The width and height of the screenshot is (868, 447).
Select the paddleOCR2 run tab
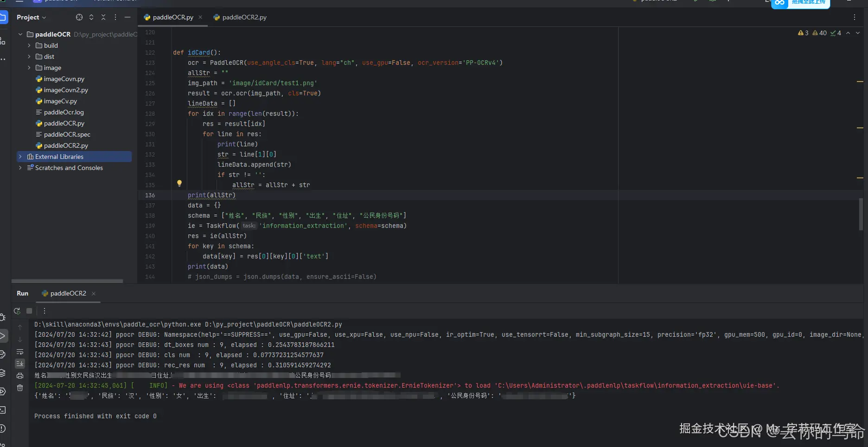click(68, 293)
